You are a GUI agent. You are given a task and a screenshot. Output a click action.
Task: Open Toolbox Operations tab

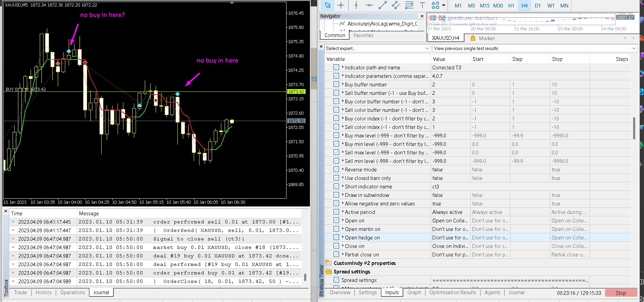click(x=72, y=292)
